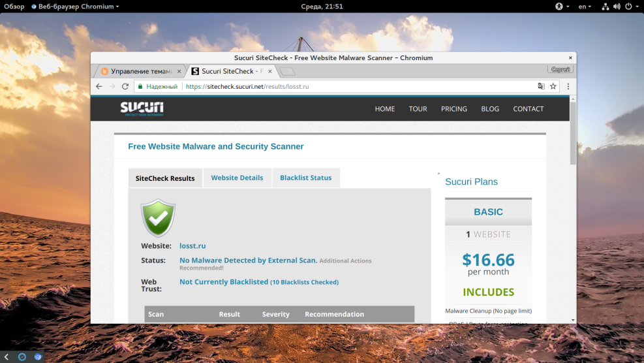Bookmark page with star icon

tap(553, 86)
